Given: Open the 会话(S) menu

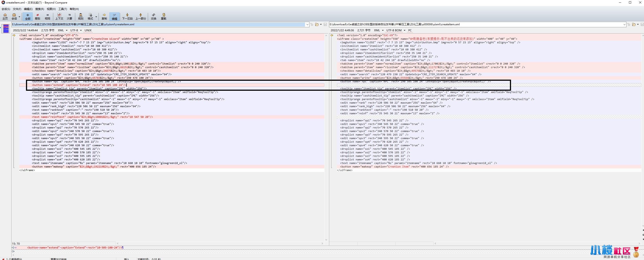Looking at the screenshot, I should [x=6, y=9].
